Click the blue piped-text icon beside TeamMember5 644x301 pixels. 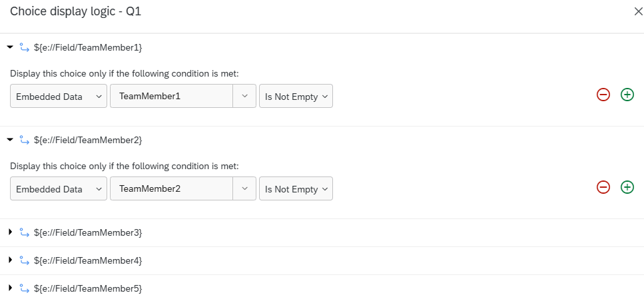[x=24, y=289]
